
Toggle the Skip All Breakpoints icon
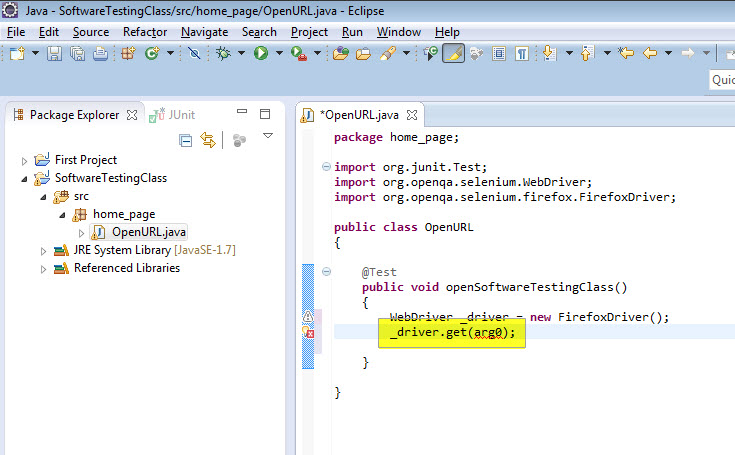pos(194,53)
